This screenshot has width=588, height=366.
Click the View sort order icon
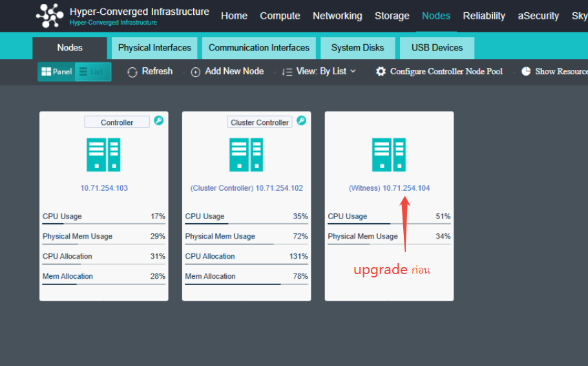tap(287, 72)
